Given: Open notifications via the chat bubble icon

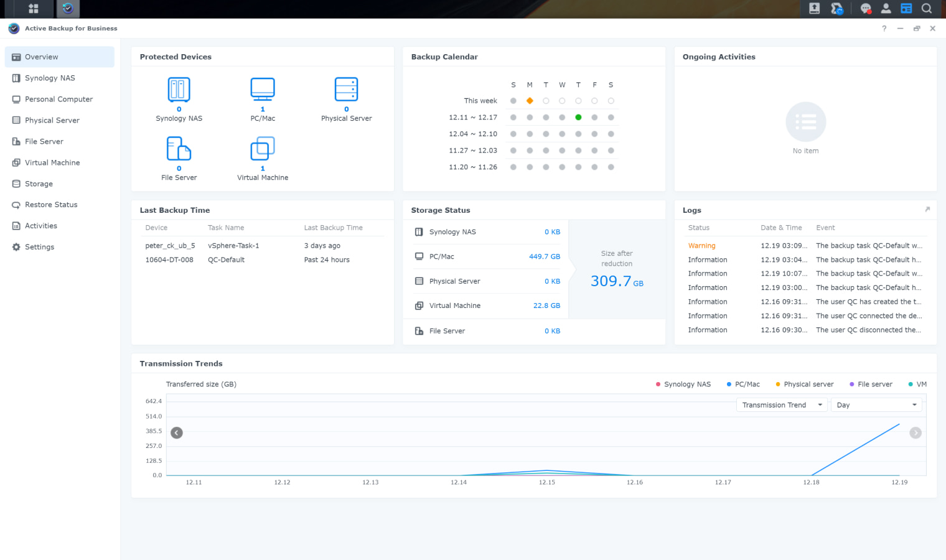Looking at the screenshot, I should pos(866,8).
